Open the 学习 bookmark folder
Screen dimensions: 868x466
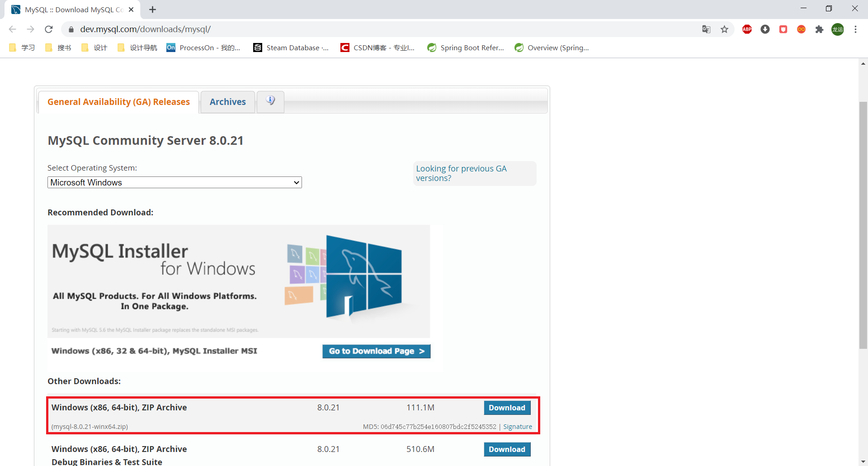(22, 48)
